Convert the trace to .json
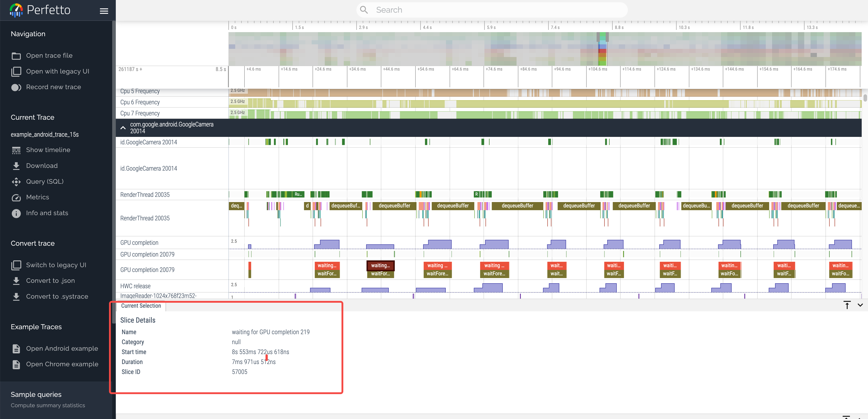The width and height of the screenshot is (868, 419). (50, 281)
